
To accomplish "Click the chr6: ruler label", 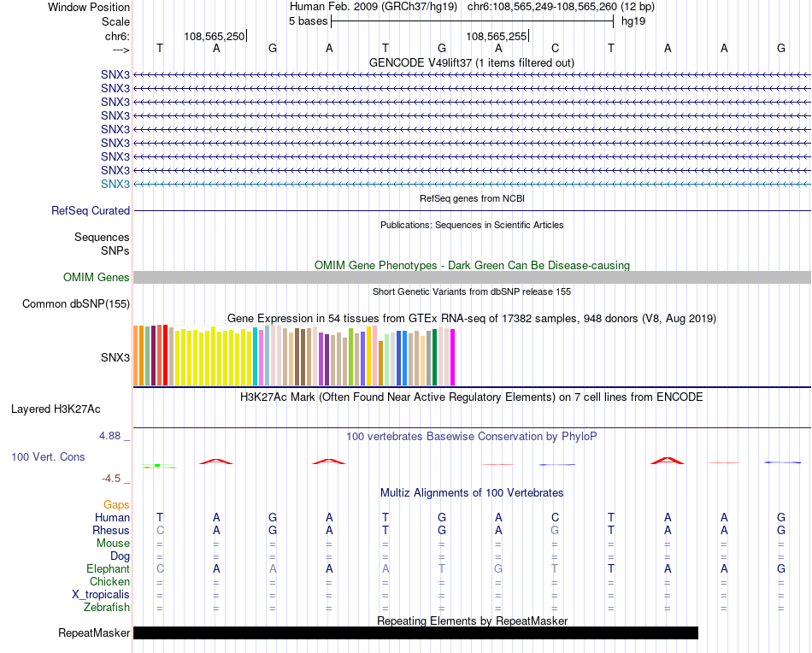I will pyautogui.click(x=117, y=36).
